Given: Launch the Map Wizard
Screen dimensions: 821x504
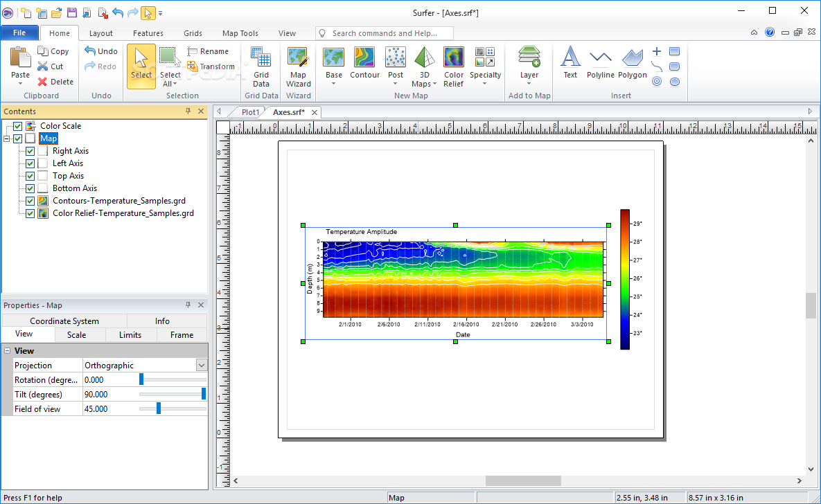Looking at the screenshot, I should (298, 67).
